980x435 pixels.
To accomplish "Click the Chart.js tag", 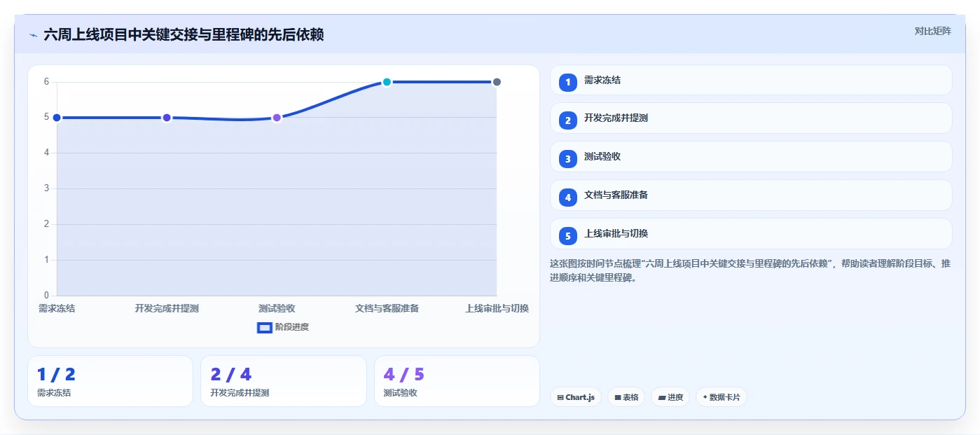I will tap(576, 397).
